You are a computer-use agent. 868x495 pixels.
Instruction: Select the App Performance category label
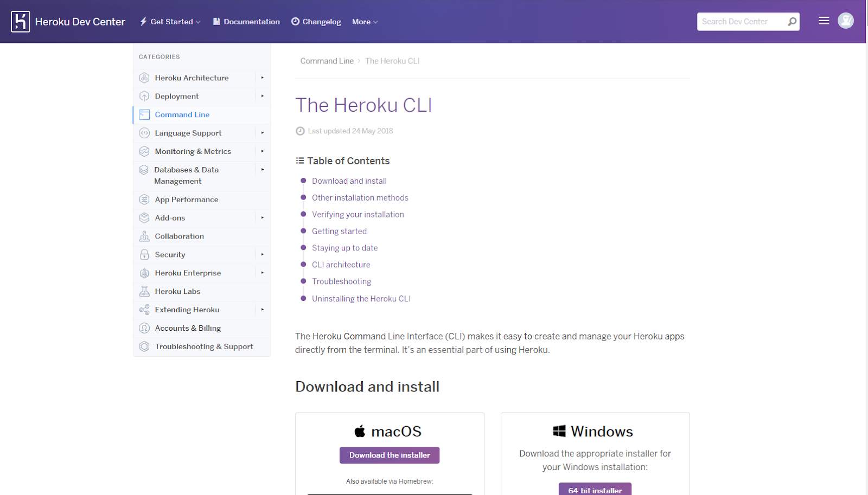point(187,200)
